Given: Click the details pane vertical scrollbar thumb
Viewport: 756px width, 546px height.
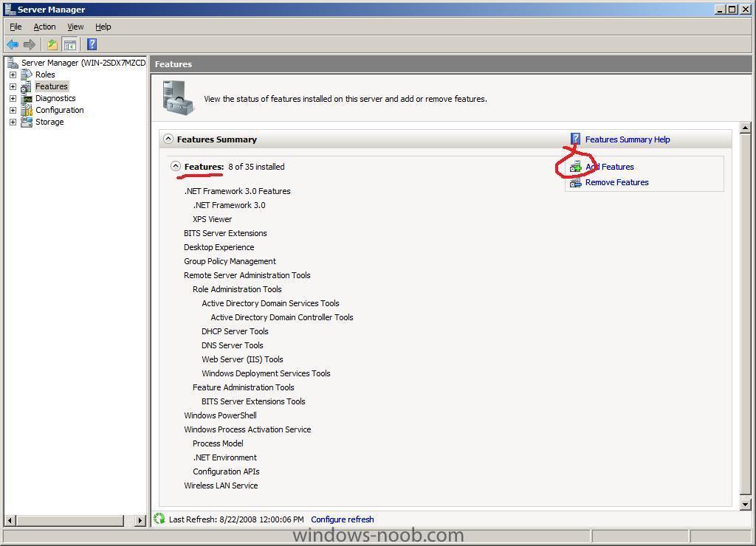Looking at the screenshot, I should click(x=746, y=314).
